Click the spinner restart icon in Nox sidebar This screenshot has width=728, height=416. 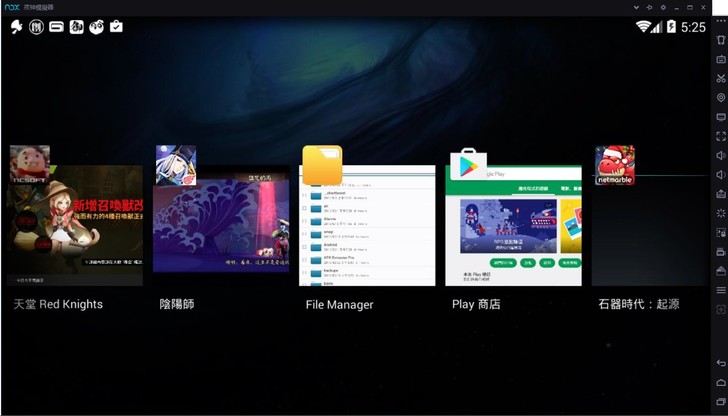tap(721, 213)
